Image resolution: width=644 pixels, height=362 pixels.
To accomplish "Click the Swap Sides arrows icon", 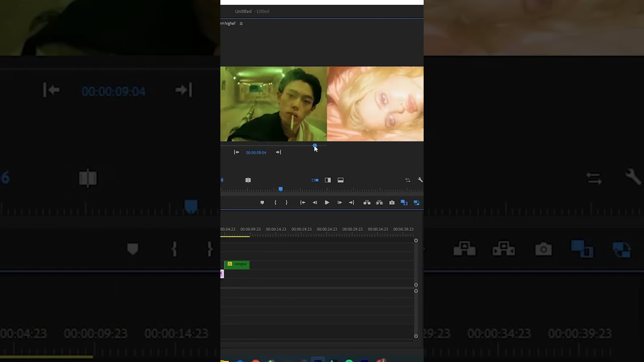I will [408, 180].
